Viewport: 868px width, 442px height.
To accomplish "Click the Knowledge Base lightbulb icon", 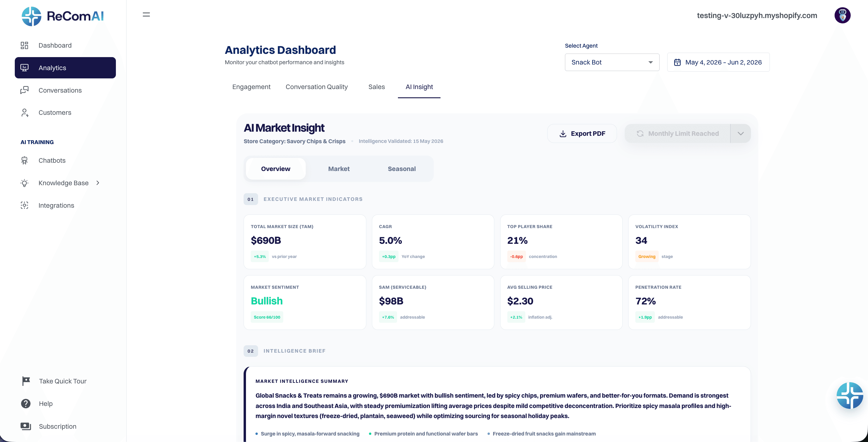I will 24,183.
